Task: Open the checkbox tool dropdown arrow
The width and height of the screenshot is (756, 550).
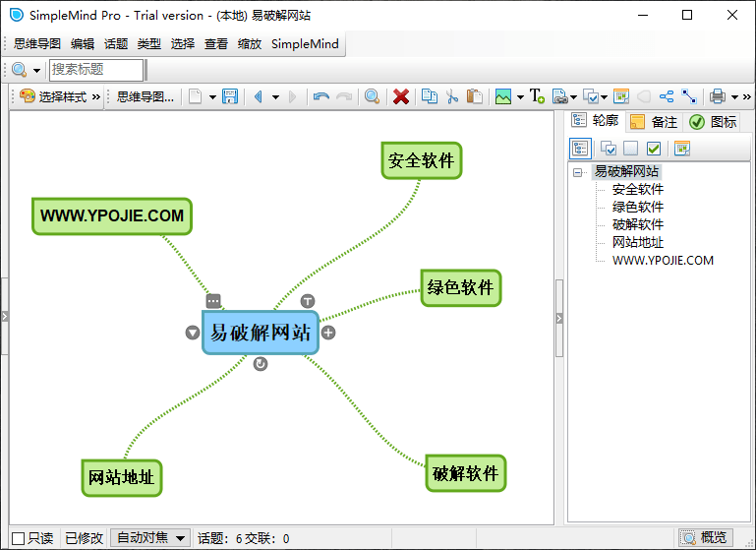Action: pos(604,97)
